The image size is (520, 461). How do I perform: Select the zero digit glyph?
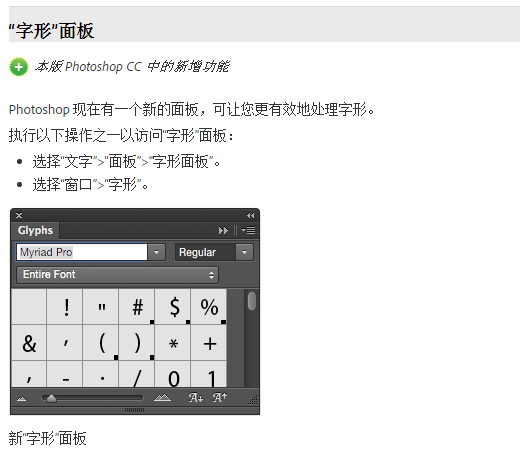click(172, 374)
